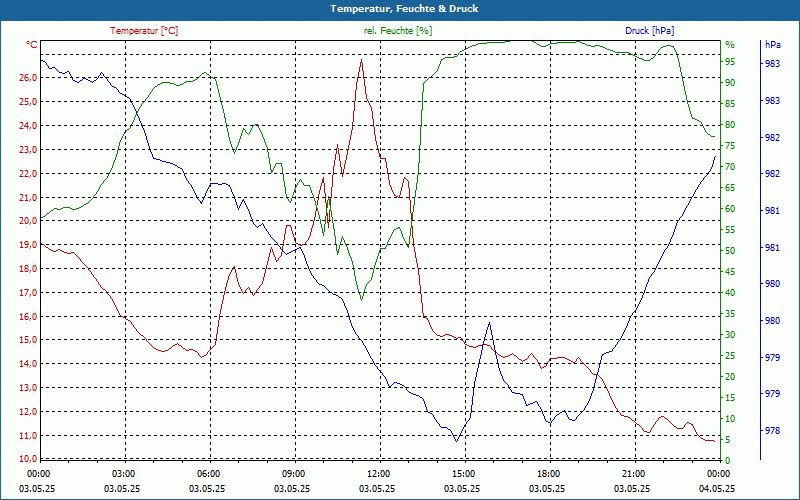Select the "12:00" time label

[379, 473]
